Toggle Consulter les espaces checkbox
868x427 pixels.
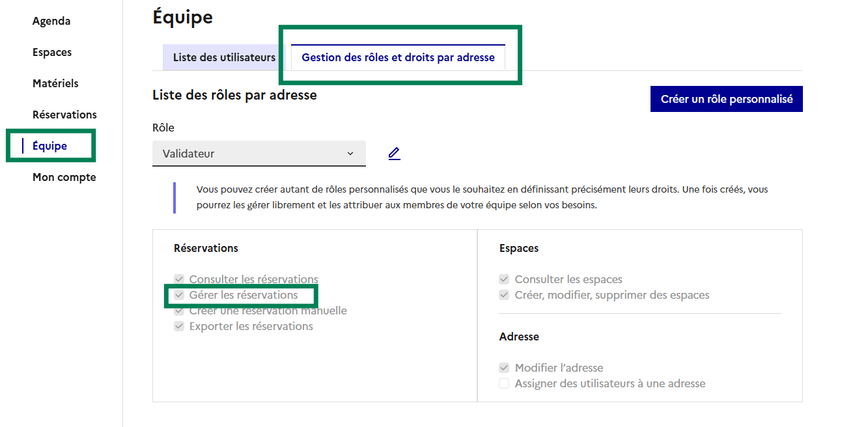click(504, 279)
